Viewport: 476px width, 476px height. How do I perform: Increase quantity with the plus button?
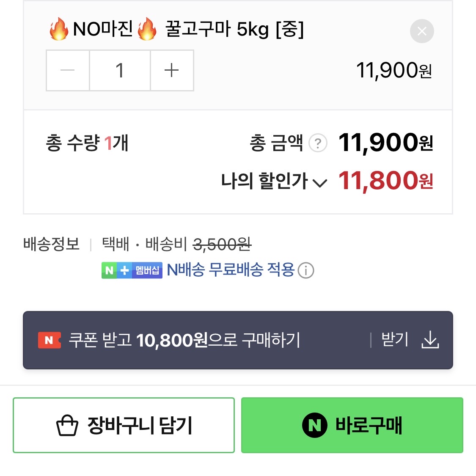click(x=171, y=70)
